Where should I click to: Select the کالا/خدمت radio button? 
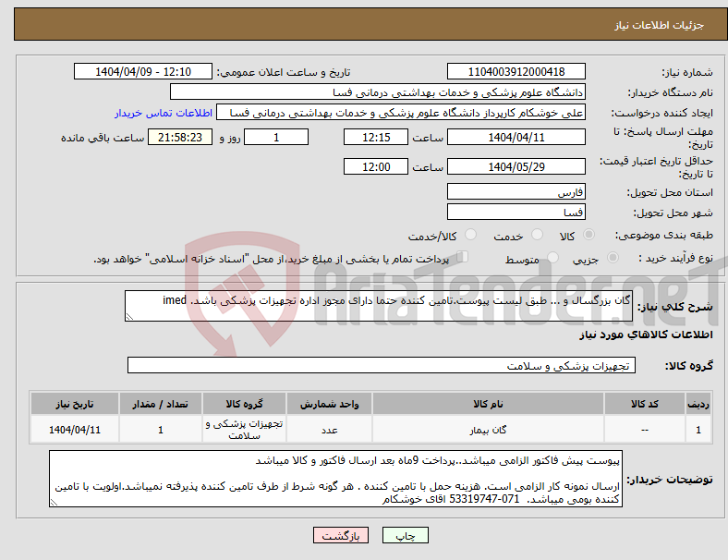click(471, 235)
